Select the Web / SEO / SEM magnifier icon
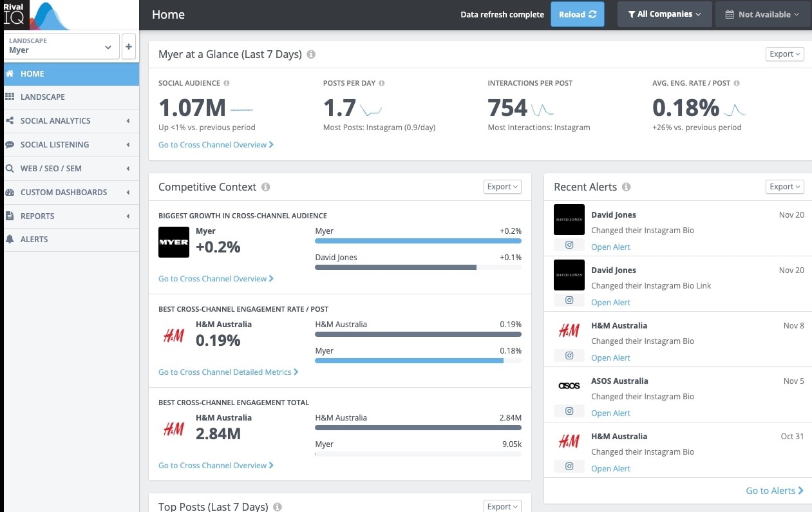Screen dimensions: 812x512 [9, 168]
